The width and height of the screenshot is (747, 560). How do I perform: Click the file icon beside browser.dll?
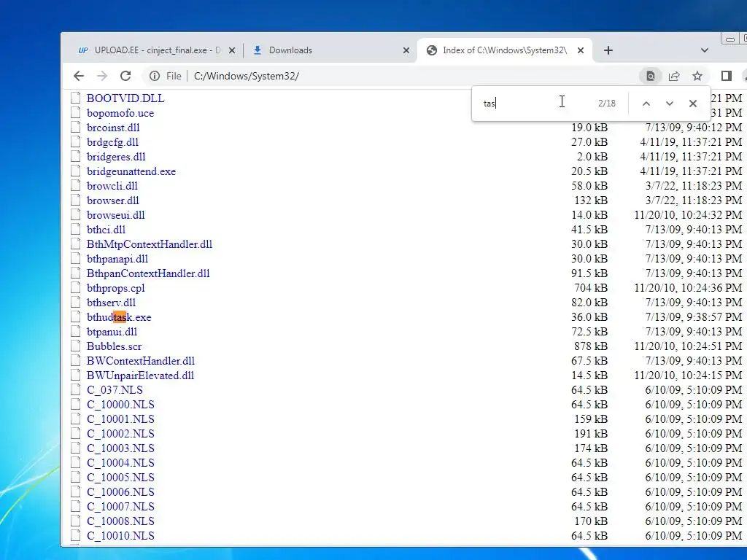(75, 200)
